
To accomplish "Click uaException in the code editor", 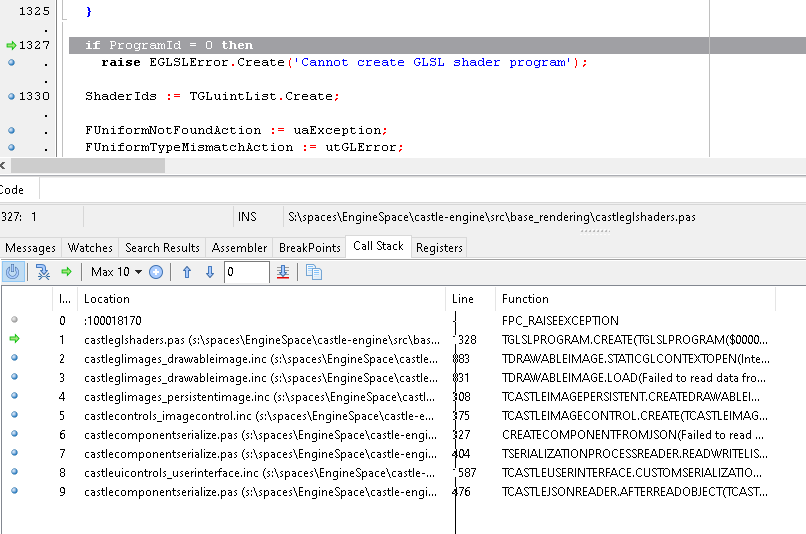I will (337, 130).
